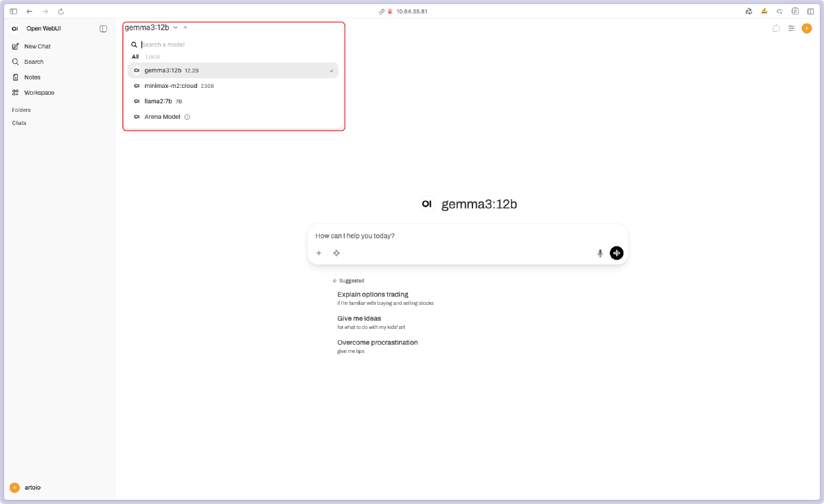Click the plus attach icon in chat input

[x=319, y=253]
